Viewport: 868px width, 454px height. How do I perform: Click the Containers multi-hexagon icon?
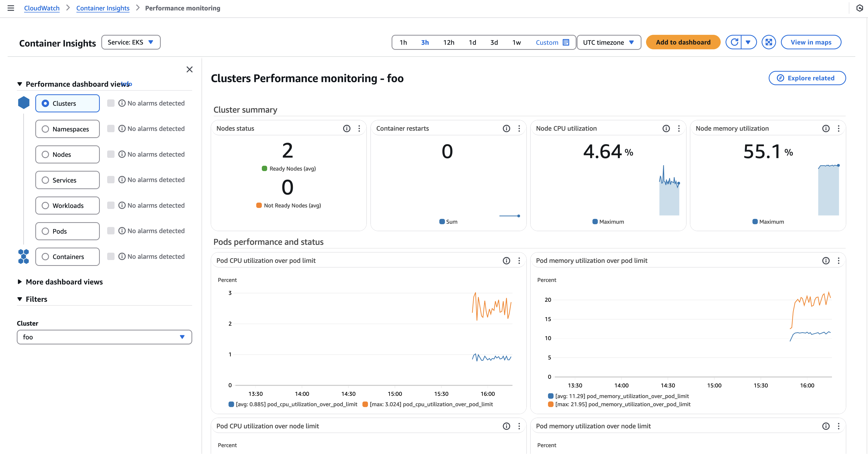point(24,256)
